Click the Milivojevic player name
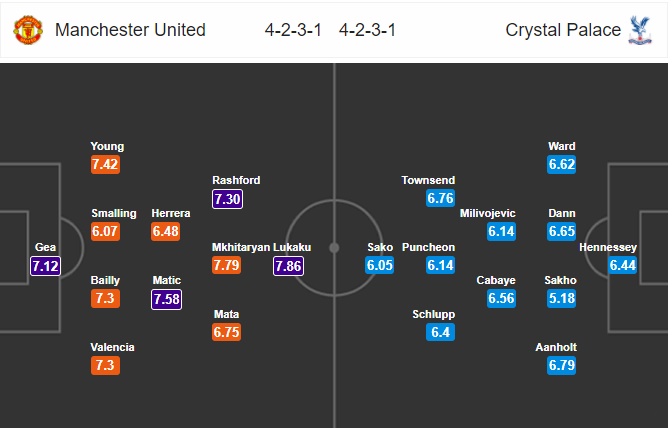 486,213
